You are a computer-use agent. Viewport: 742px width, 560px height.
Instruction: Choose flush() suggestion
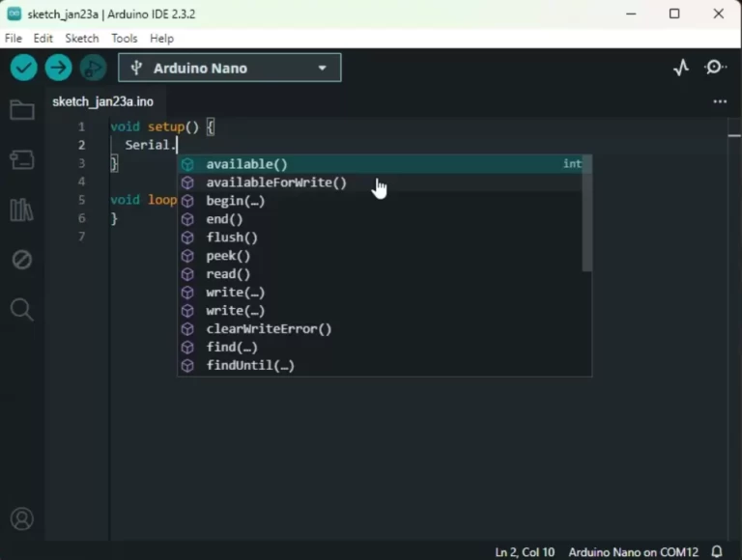coord(381,238)
